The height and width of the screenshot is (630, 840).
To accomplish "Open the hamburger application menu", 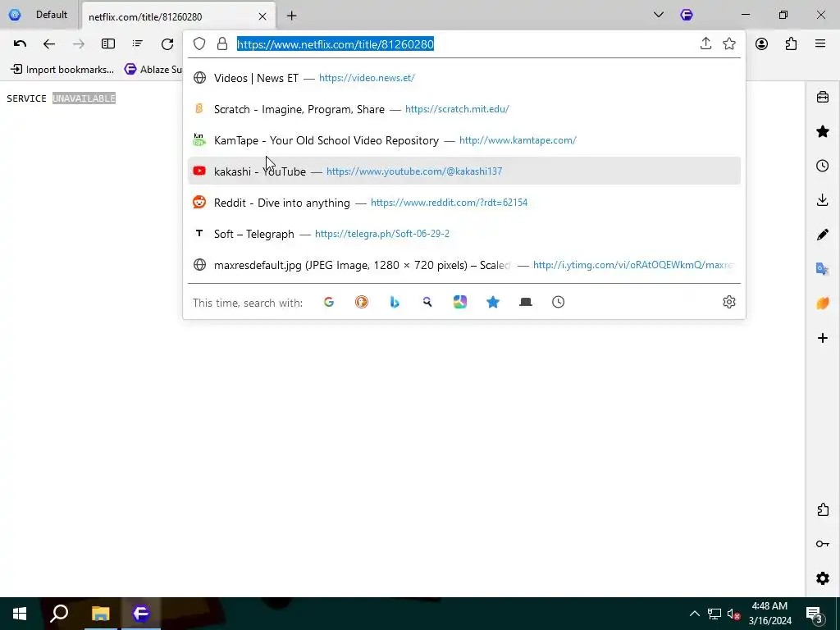I will tap(820, 44).
